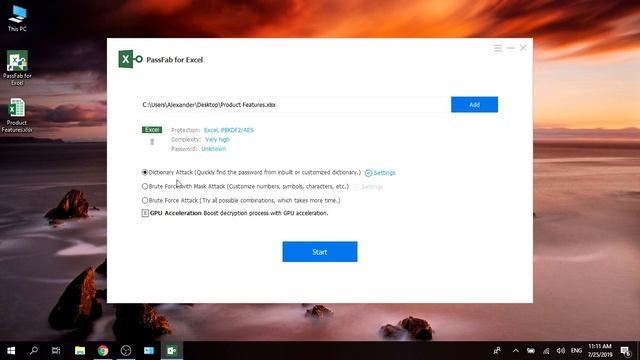Click the Unknown password value
The height and width of the screenshot is (360, 640).
point(213,149)
